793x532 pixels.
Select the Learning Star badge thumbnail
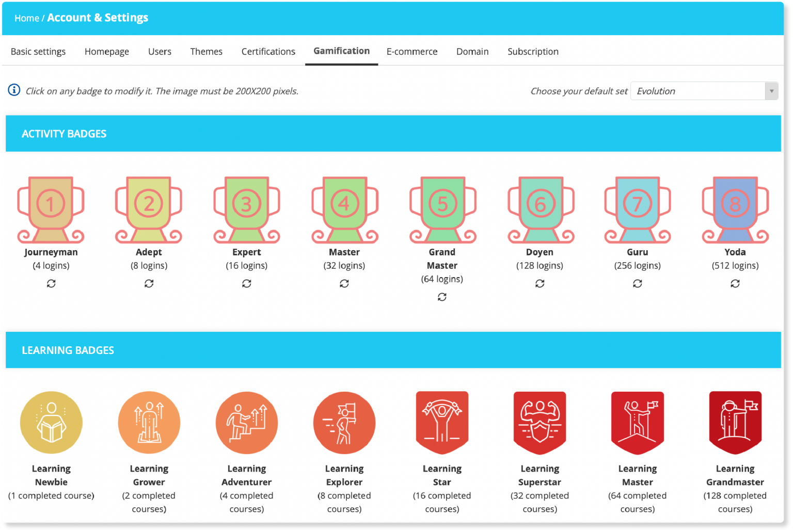tap(442, 422)
